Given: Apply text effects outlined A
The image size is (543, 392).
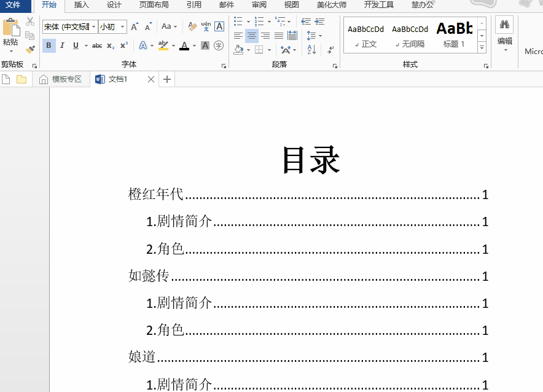Looking at the screenshot, I should [143, 45].
